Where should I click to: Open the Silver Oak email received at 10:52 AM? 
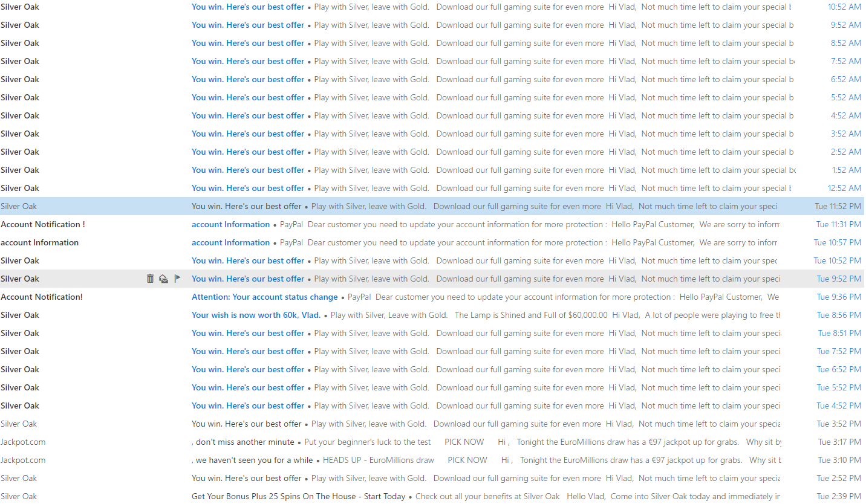(x=433, y=7)
